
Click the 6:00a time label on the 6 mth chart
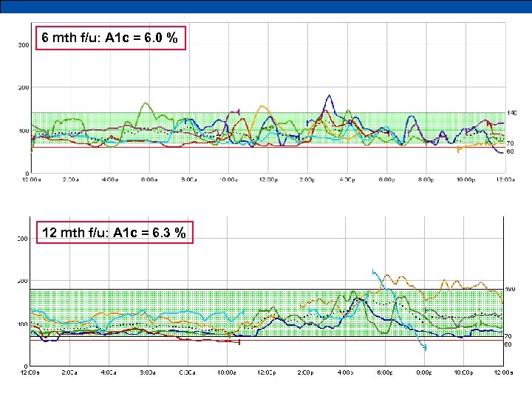pyautogui.click(x=149, y=180)
